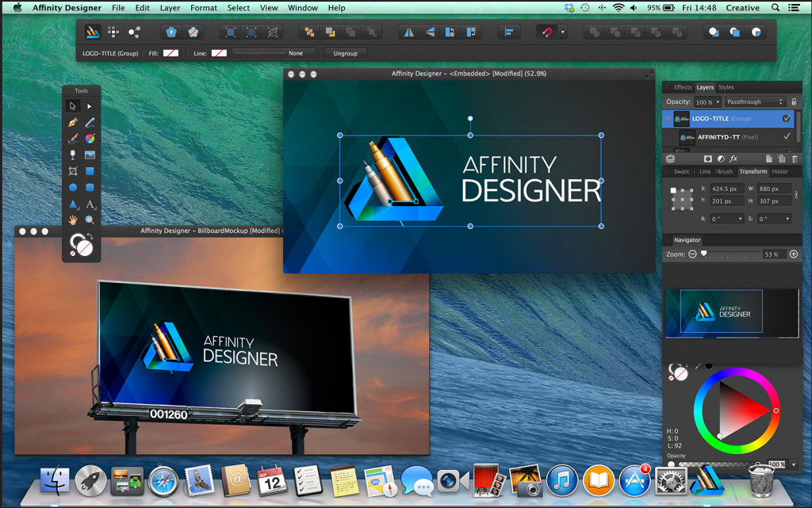Viewport: 812px width, 508px height.
Task: Pick the Pencil tool
Action: (90, 123)
